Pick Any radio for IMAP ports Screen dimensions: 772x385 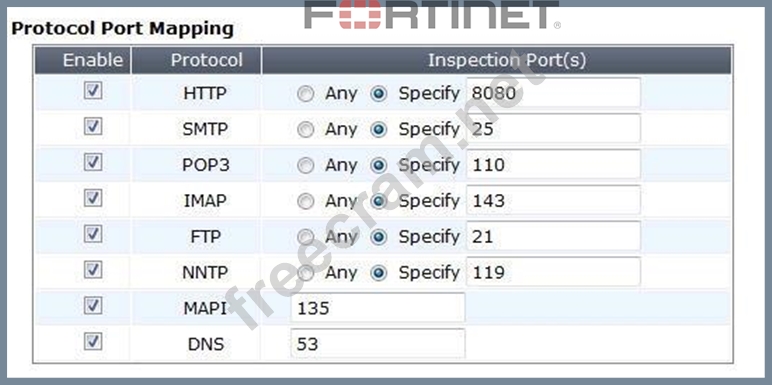click(x=306, y=201)
